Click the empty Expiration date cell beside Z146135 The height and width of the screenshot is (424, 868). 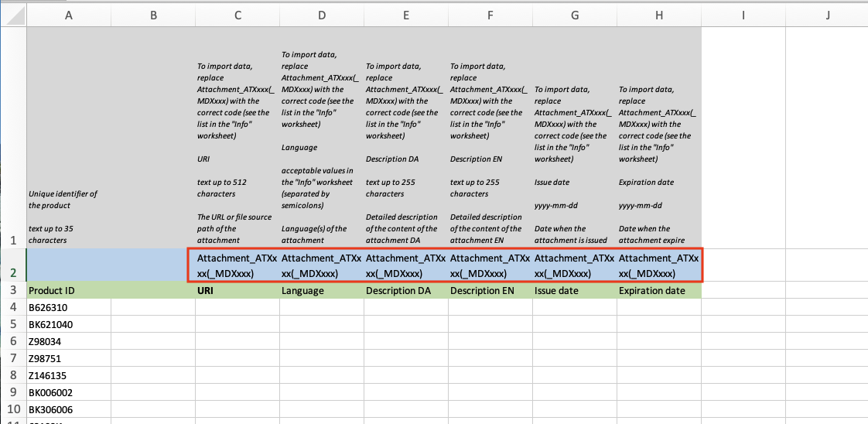(x=659, y=376)
